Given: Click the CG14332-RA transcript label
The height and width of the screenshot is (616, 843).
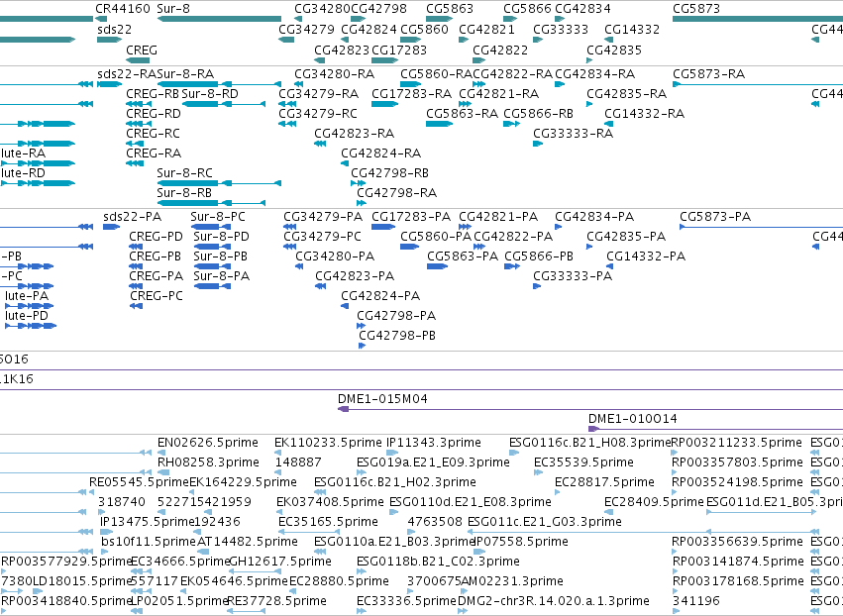Looking at the screenshot, I should (645, 114).
